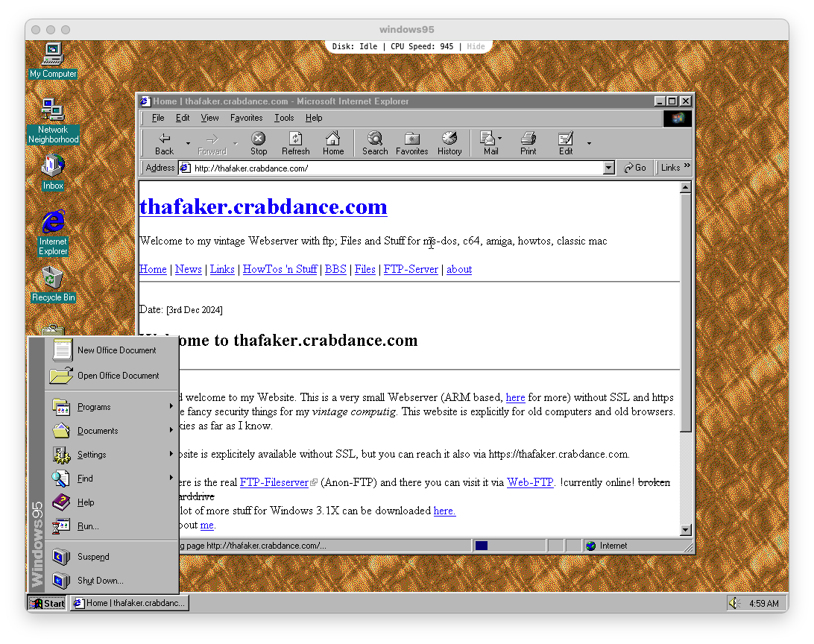The width and height of the screenshot is (814, 644).
Task: Click the page's vertical scrollbar down arrow
Action: 686,530
